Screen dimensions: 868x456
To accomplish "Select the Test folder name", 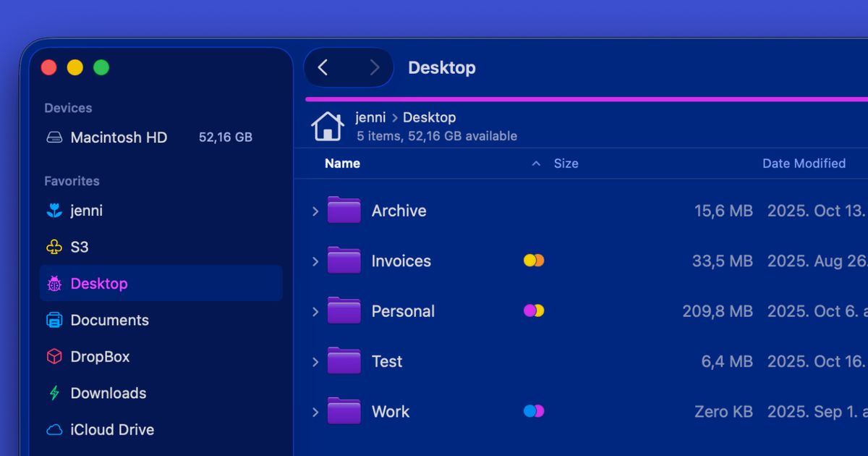I will click(x=387, y=361).
